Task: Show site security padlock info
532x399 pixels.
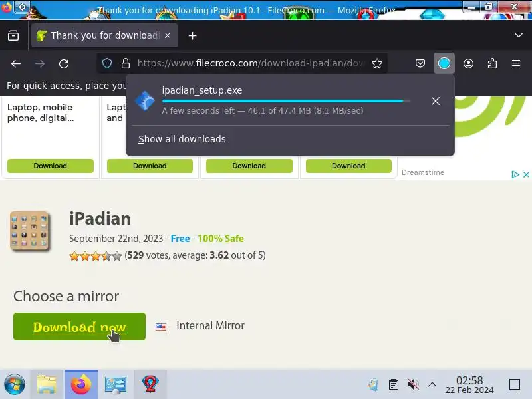Action: click(x=126, y=63)
